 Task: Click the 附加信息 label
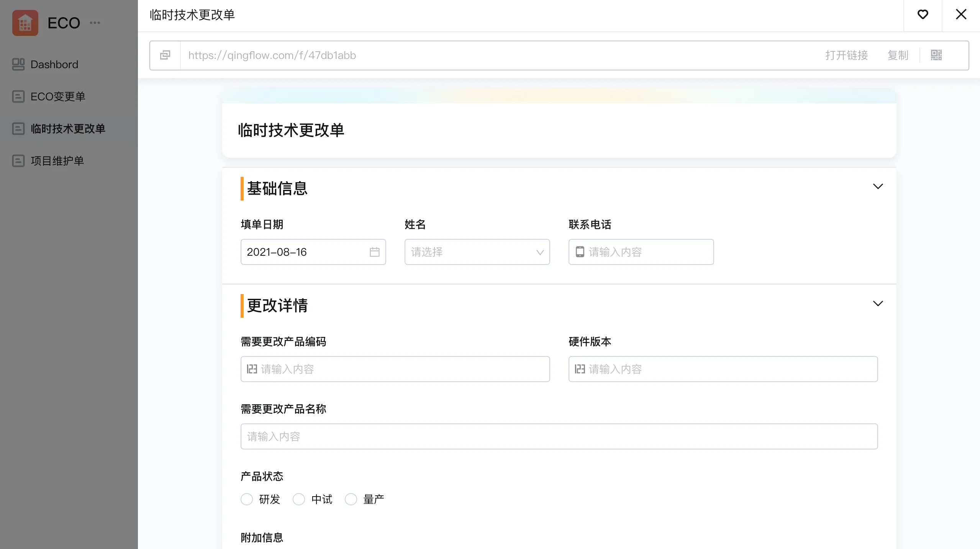[x=262, y=538]
